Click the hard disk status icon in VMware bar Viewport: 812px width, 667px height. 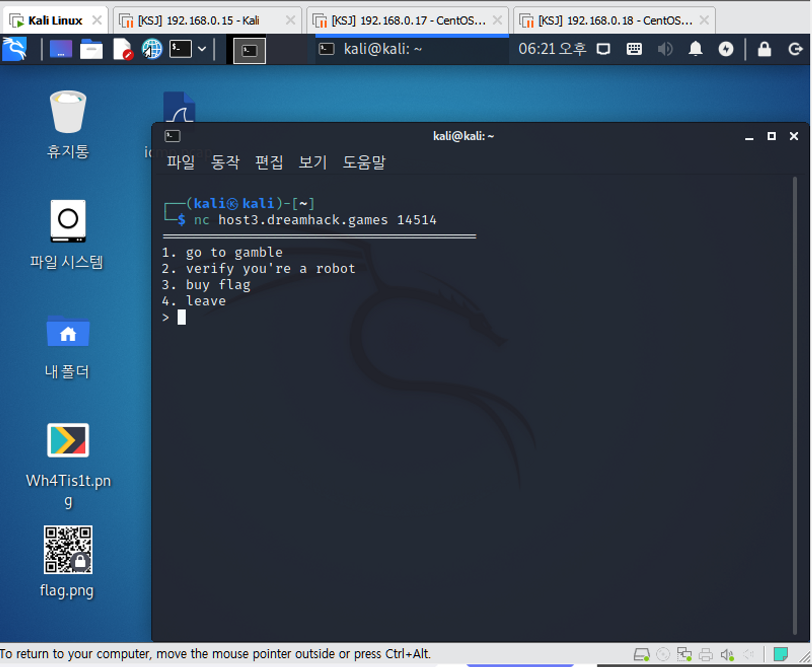pos(641,655)
